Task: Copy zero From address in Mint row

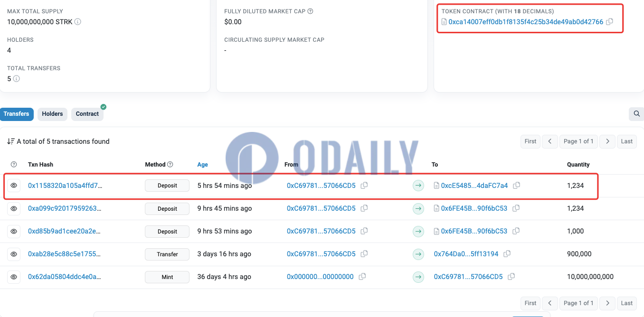Action: coord(362,277)
